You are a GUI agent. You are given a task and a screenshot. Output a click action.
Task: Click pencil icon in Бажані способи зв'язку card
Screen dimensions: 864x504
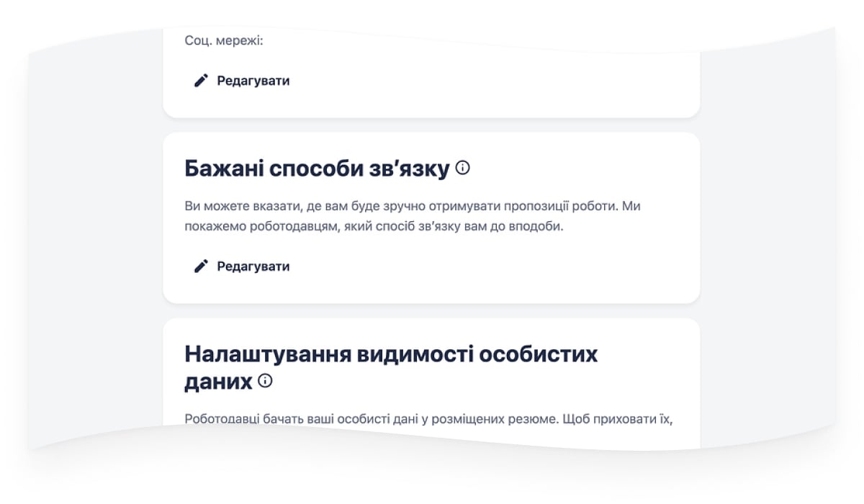click(201, 266)
